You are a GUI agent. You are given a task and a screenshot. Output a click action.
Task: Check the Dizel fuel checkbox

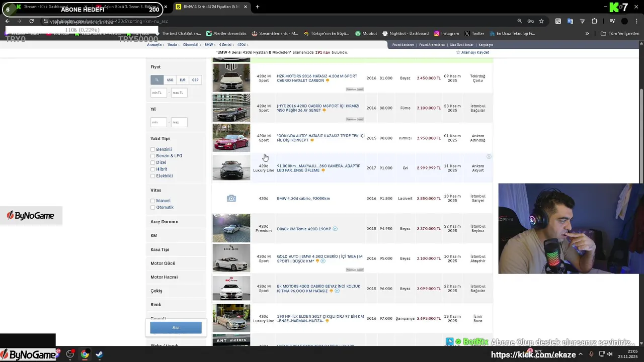pos(152,162)
